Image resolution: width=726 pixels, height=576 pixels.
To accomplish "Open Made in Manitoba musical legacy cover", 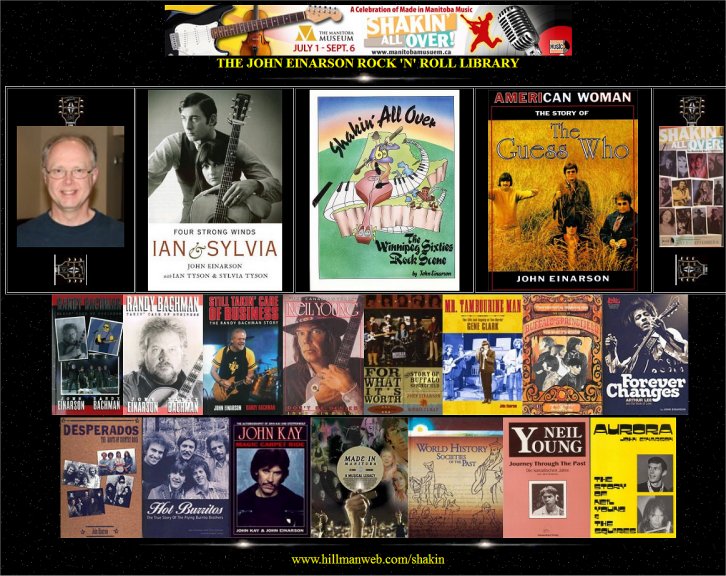I will coord(359,477).
